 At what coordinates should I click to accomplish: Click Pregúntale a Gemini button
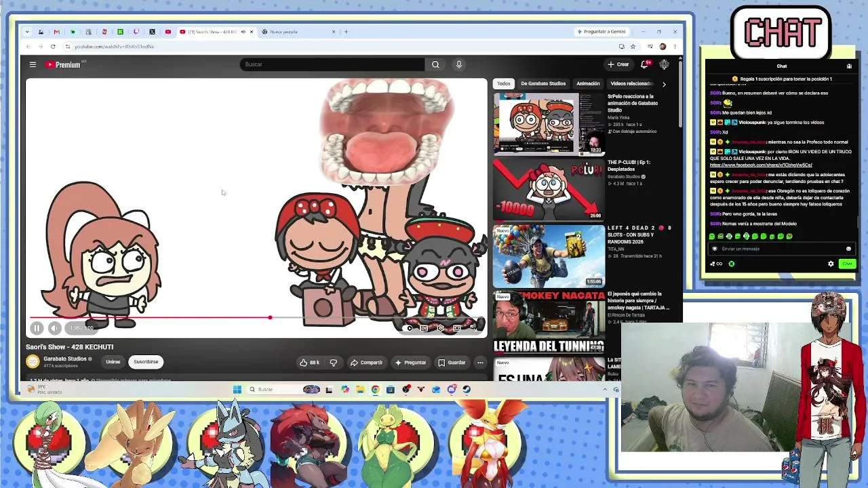pyautogui.click(x=601, y=32)
